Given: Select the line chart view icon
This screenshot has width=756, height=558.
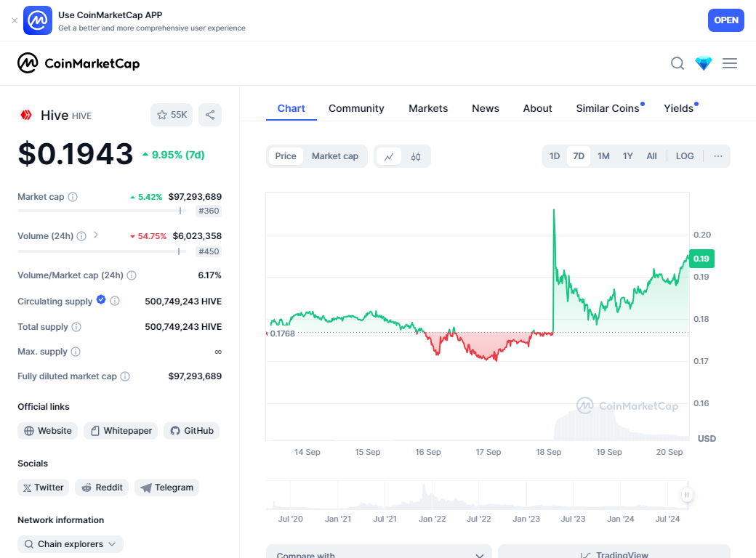Looking at the screenshot, I should [389, 156].
